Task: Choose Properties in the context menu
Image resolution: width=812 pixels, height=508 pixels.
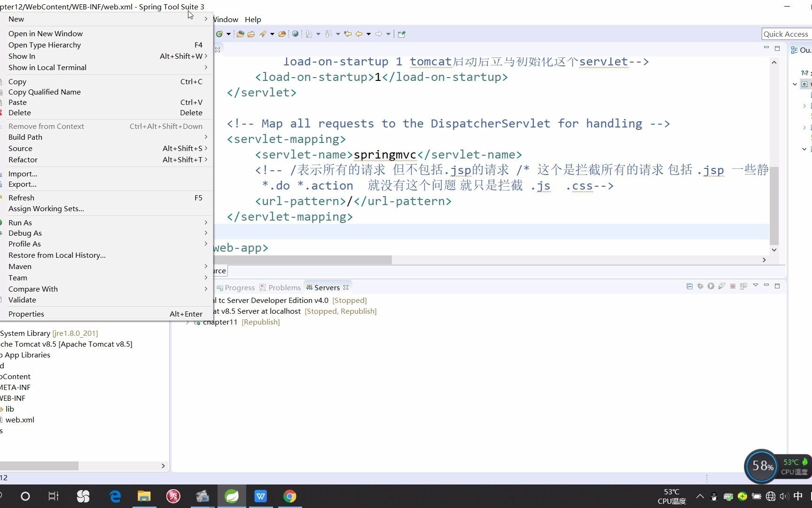Action: (107, 314)
